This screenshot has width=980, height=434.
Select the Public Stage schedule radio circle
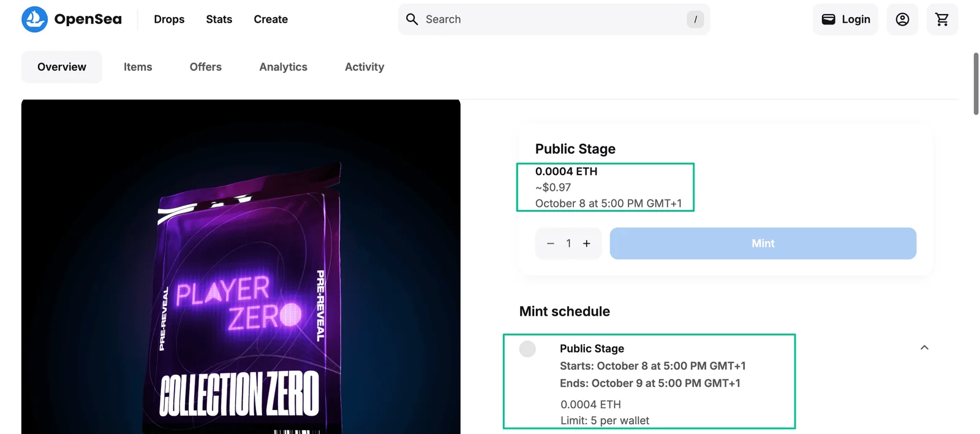click(527, 349)
